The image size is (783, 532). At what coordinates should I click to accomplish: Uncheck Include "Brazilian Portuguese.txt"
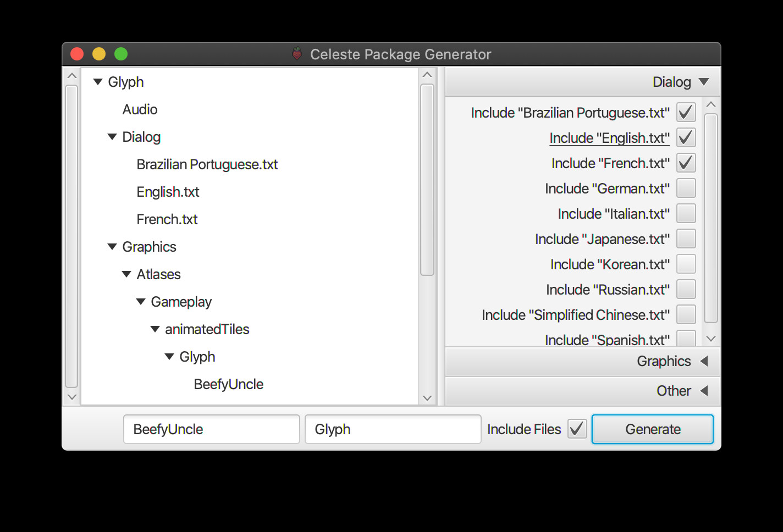click(686, 112)
